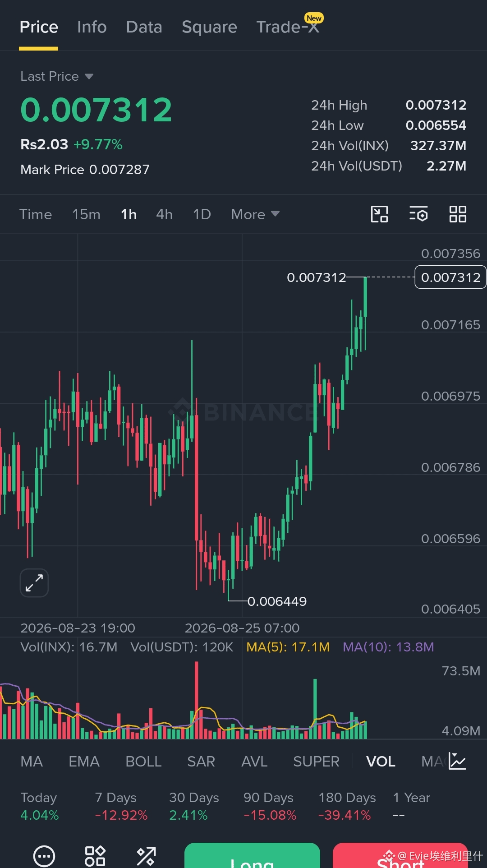Select the Time chart interval
The image size is (487, 868).
(36, 214)
